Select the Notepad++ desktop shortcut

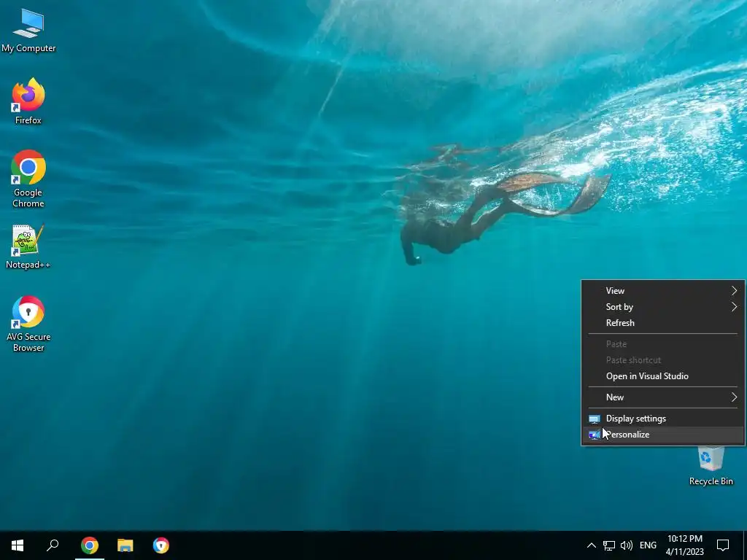point(28,246)
